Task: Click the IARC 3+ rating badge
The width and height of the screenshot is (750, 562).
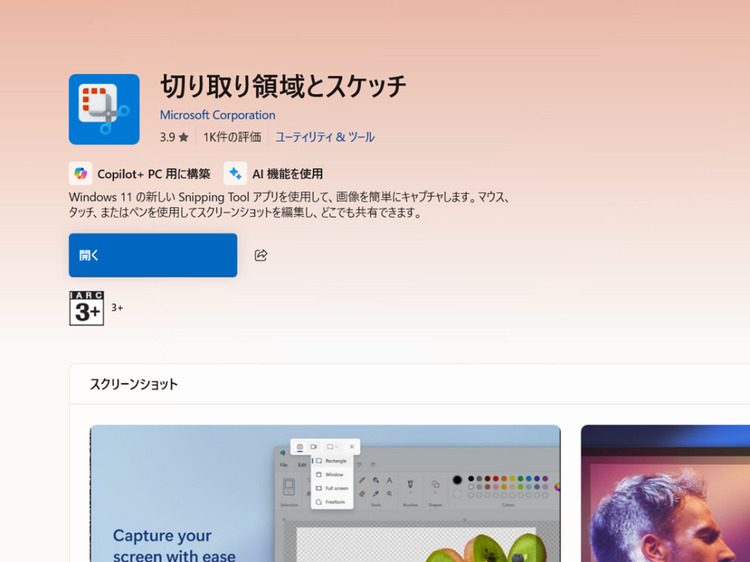Action: [87, 308]
